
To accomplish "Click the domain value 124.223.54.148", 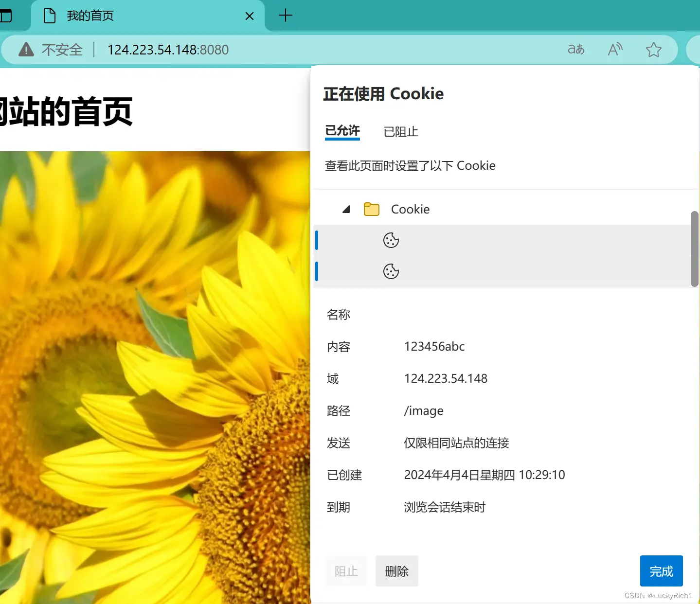I will pyautogui.click(x=446, y=378).
